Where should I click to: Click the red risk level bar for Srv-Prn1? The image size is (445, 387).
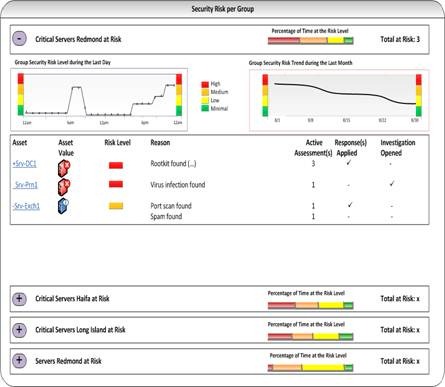[x=116, y=184]
